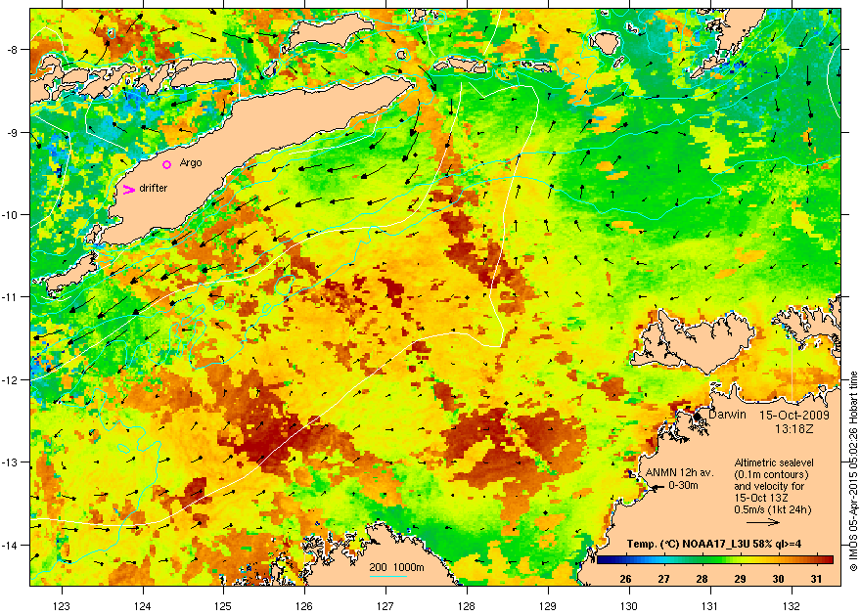
Task: Click the longitude axis label 126
Action: (x=304, y=606)
